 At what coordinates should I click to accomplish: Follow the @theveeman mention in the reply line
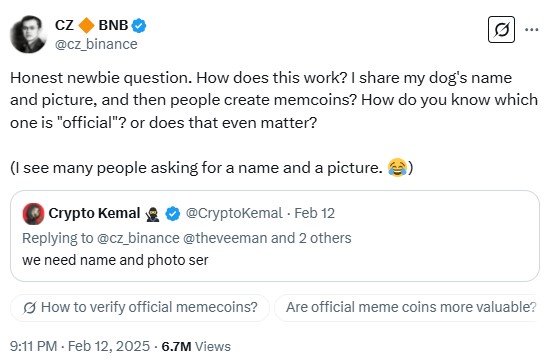225,238
